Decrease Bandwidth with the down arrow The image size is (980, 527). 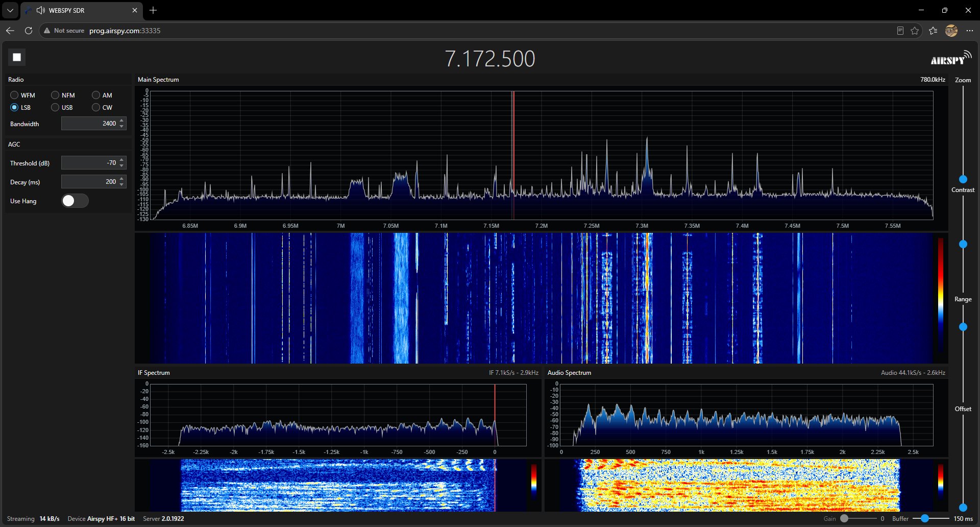(121, 127)
